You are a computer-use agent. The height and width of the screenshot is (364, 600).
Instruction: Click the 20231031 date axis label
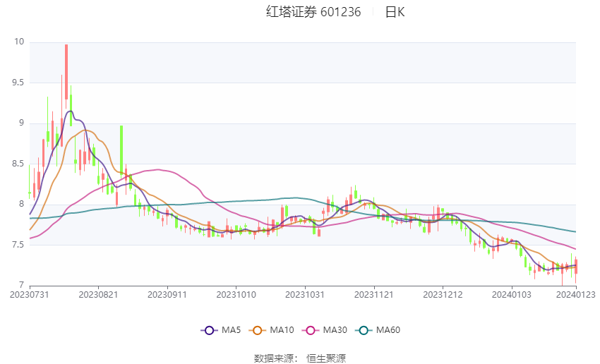coord(305,295)
